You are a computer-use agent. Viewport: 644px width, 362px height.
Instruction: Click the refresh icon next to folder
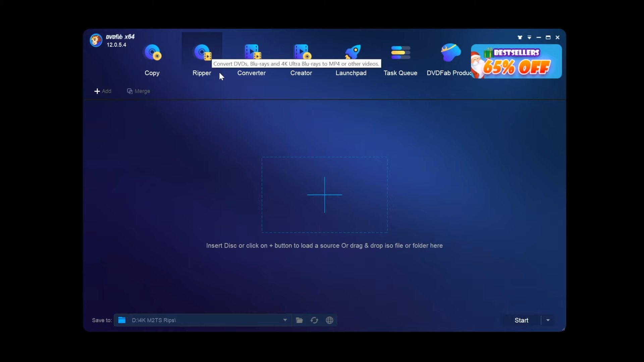pyautogui.click(x=314, y=320)
